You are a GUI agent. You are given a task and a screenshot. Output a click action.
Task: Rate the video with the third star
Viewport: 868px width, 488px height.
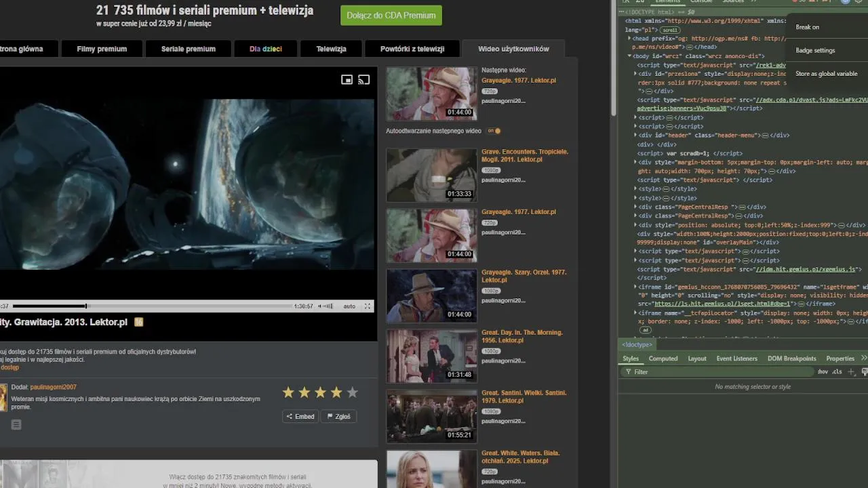320,392
